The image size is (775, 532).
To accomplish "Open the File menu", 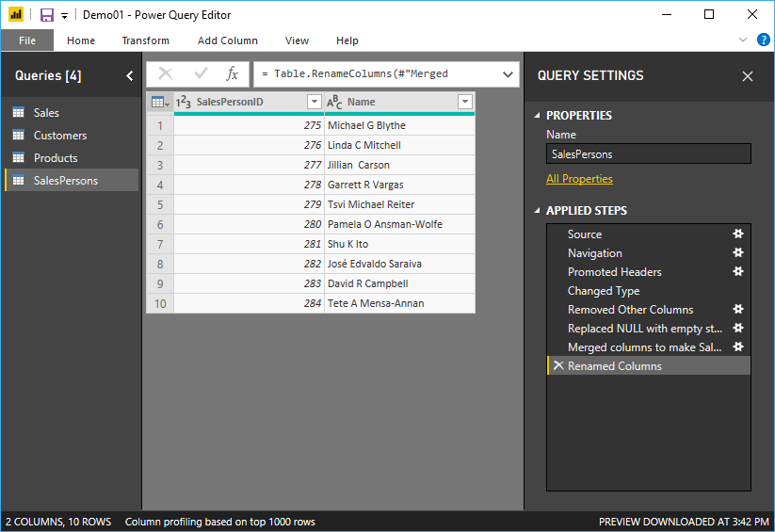I will [x=27, y=40].
